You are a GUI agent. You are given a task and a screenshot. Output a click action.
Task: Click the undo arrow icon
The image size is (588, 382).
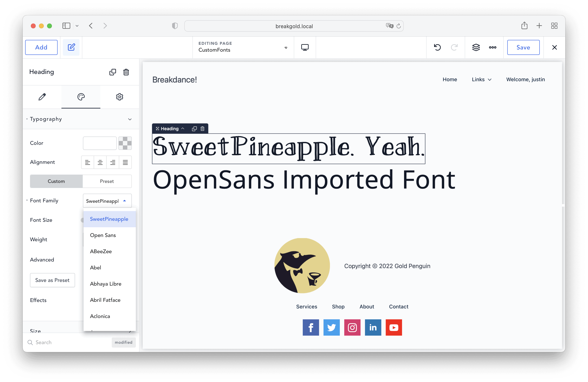(x=437, y=47)
